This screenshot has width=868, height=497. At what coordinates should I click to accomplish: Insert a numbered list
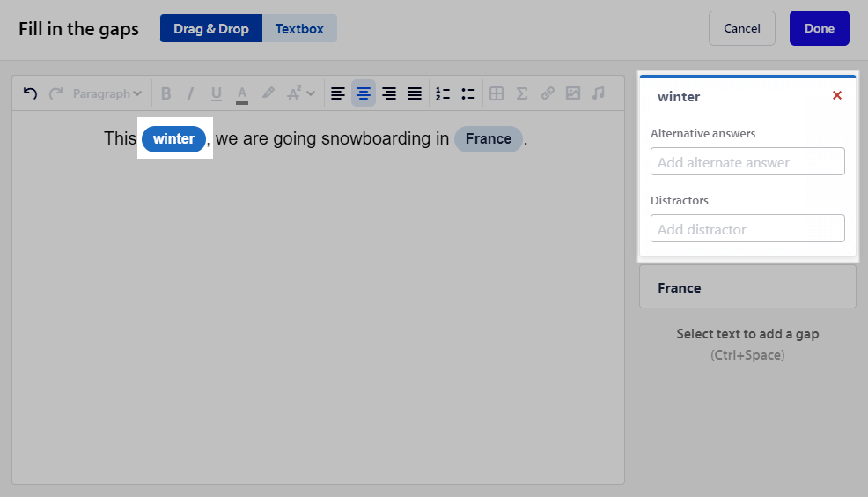[442, 93]
